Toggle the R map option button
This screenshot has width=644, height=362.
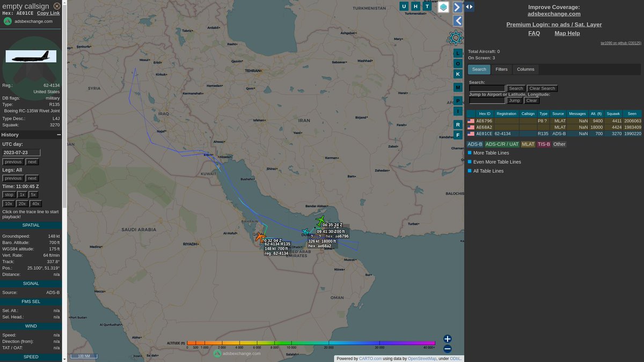(x=458, y=124)
